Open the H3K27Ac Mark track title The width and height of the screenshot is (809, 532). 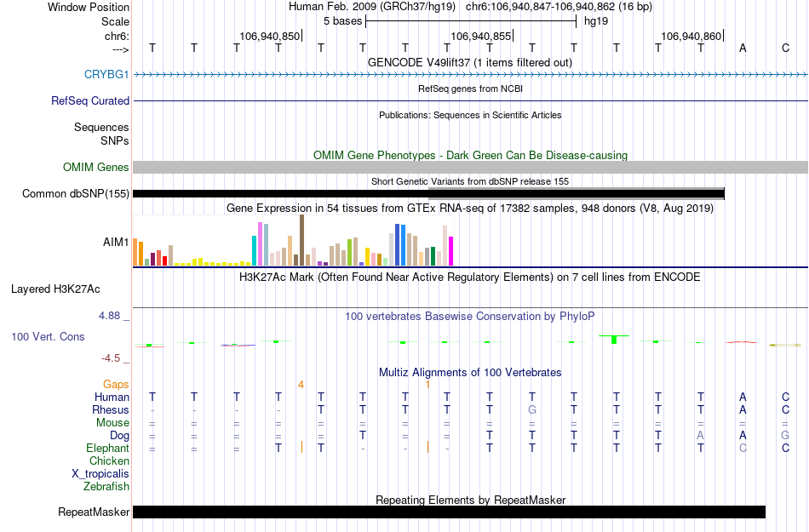(x=470, y=277)
